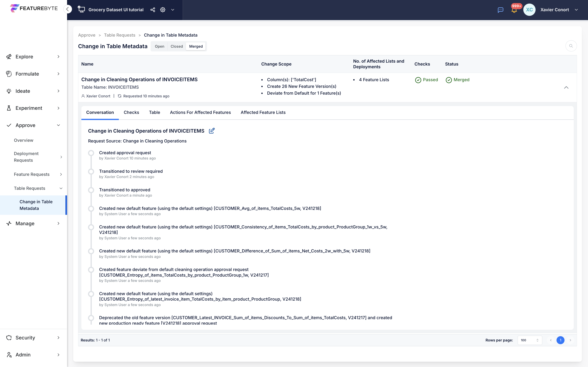Open the catalog settings gear icon
This screenshot has width=588, height=367.
[163, 10]
